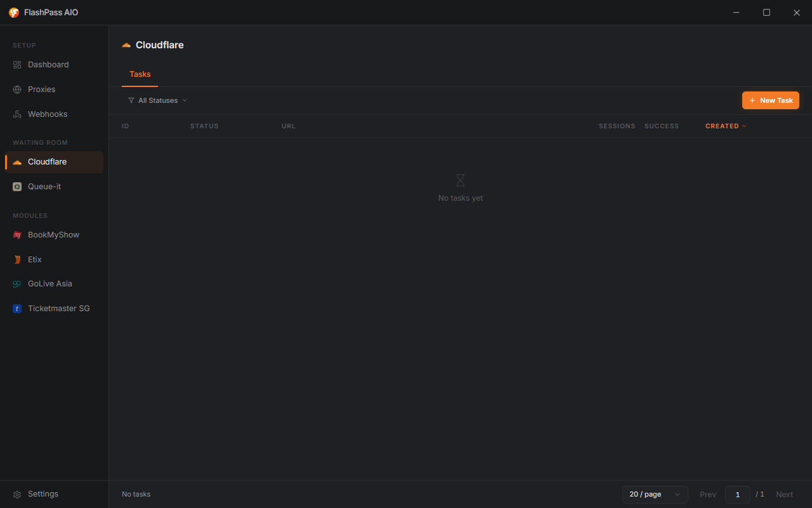This screenshot has height=508, width=812.
Task: Select the GoLive Asia module
Action: [x=54, y=284]
